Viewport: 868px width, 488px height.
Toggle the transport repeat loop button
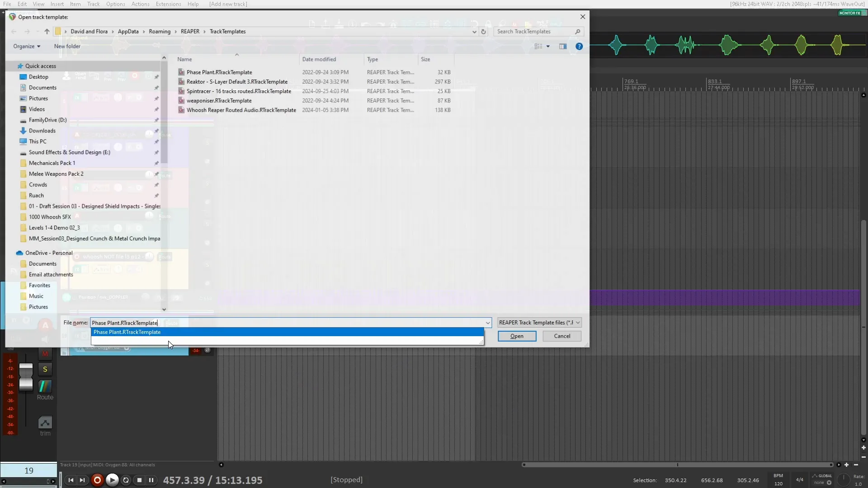pyautogui.click(x=126, y=480)
